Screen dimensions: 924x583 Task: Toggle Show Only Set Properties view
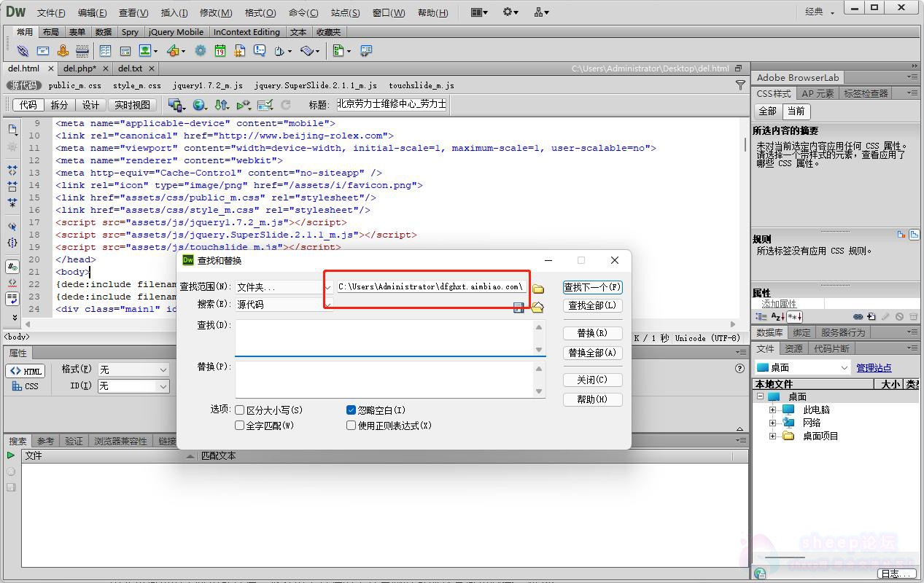click(x=794, y=316)
